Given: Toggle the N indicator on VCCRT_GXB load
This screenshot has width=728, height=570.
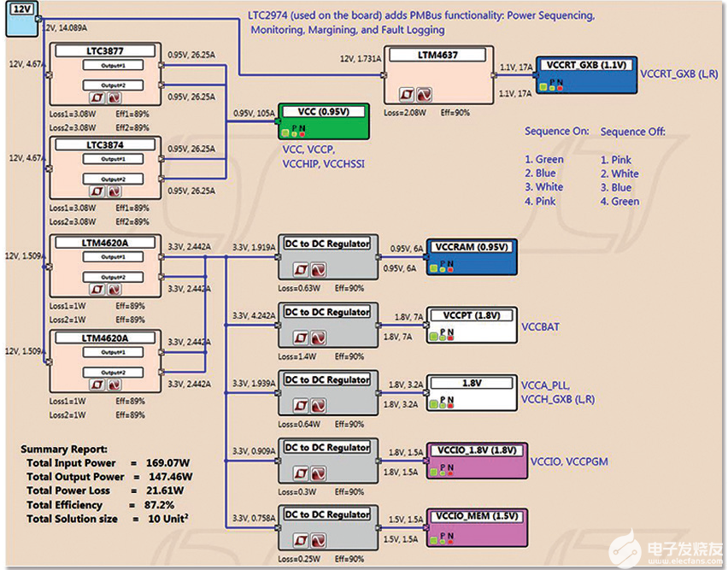Looking at the screenshot, I should click(x=560, y=89).
